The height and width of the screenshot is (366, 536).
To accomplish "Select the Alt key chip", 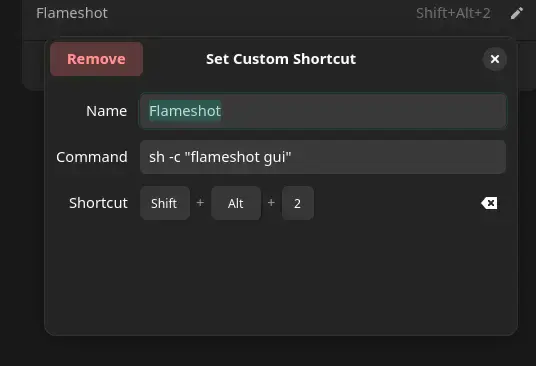I will (236, 203).
